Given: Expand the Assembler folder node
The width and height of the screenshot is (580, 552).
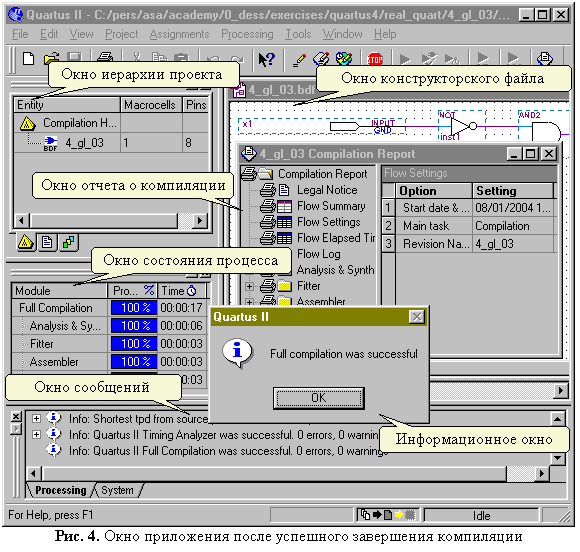Looking at the screenshot, I should (x=249, y=302).
